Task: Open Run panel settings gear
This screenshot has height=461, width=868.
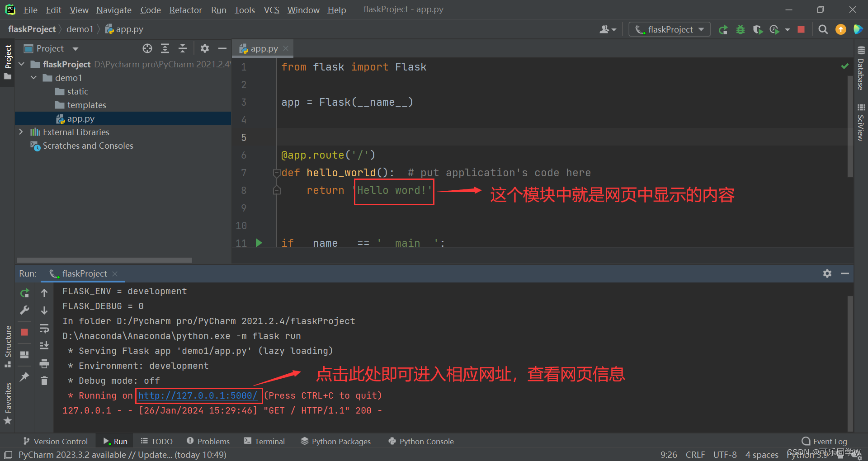Action: click(x=827, y=273)
